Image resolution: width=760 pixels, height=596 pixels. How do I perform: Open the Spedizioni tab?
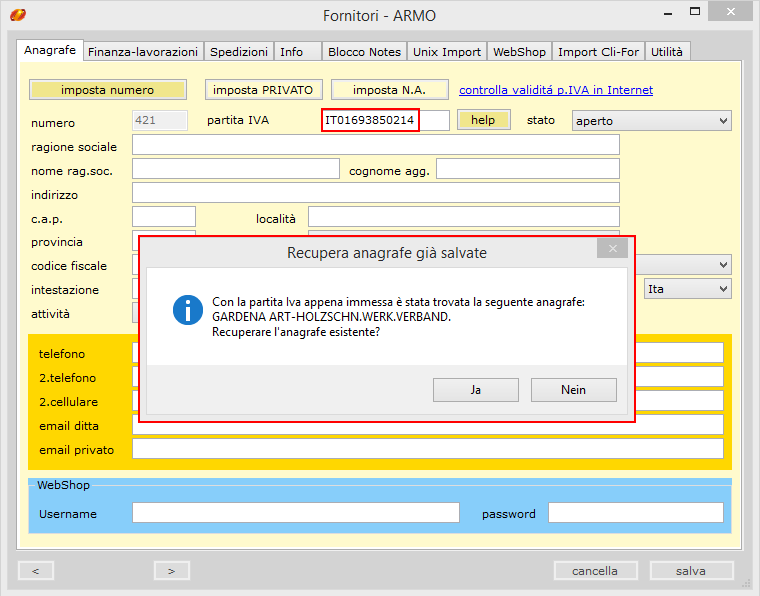[238, 52]
